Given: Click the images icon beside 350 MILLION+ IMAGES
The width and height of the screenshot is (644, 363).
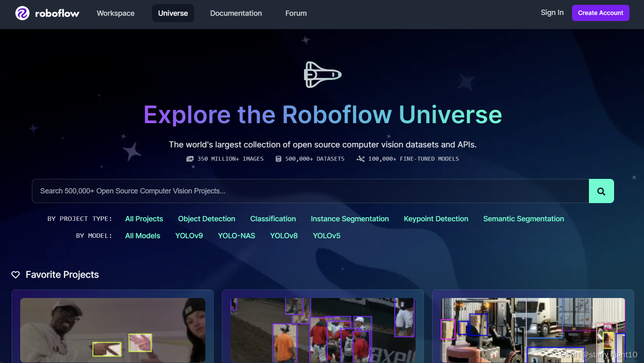Looking at the screenshot, I should coord(190,159).
